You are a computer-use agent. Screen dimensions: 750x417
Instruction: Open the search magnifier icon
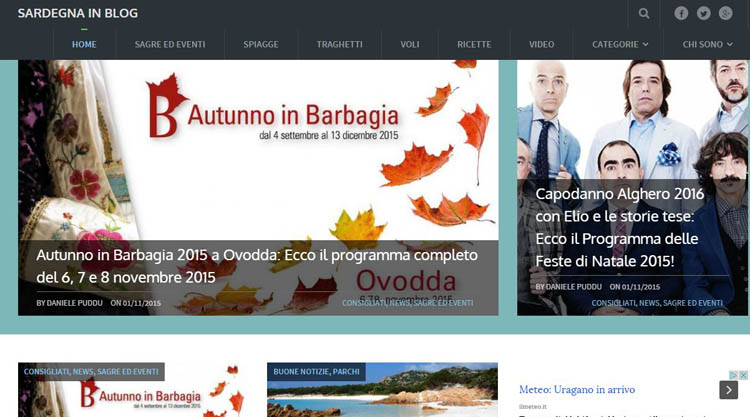(x=644, y=13)
